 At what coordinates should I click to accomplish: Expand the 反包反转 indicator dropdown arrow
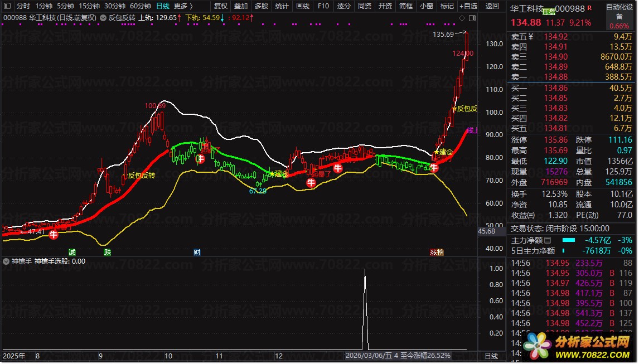[103, 17]
